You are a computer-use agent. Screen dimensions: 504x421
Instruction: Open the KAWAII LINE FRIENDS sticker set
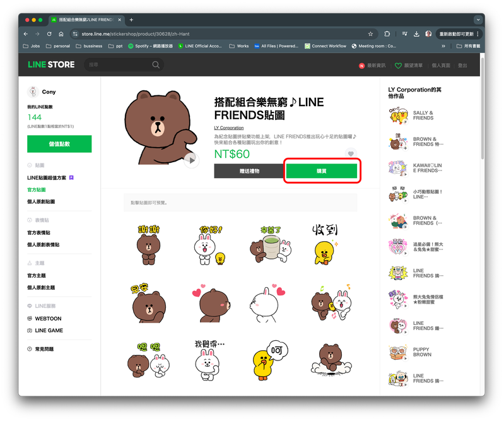click(416, 168)
